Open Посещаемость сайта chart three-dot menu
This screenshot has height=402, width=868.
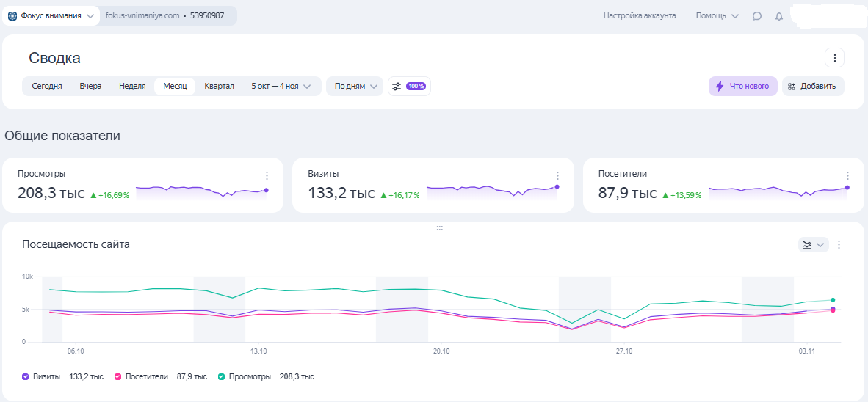tap(839, 245)
